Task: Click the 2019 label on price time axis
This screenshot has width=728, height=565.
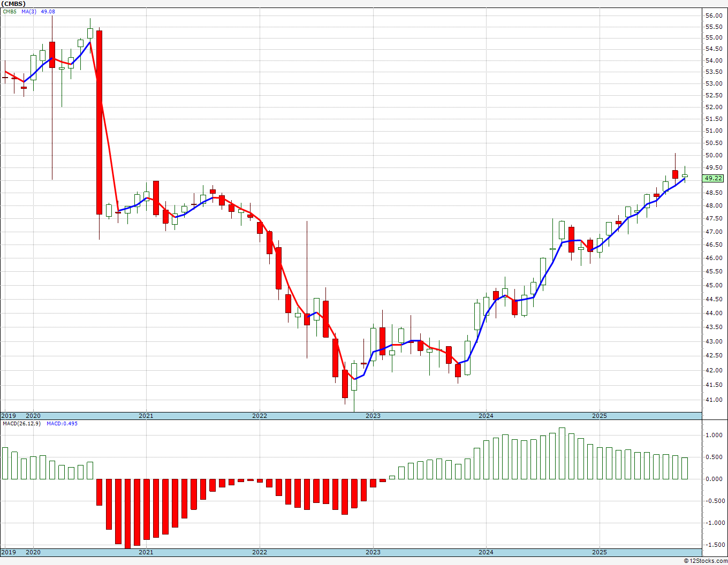Action: coord(8,416)
